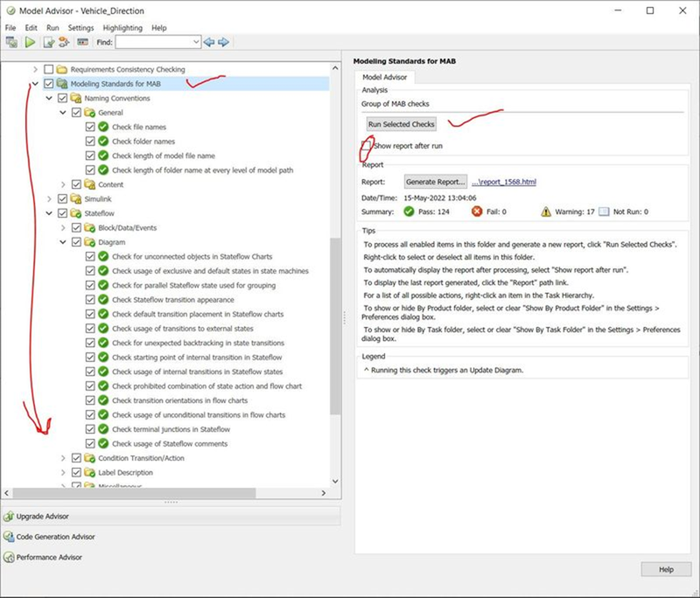
Task: Toggle checkbox for Check length of model file name
Action: tap(90, 156)
